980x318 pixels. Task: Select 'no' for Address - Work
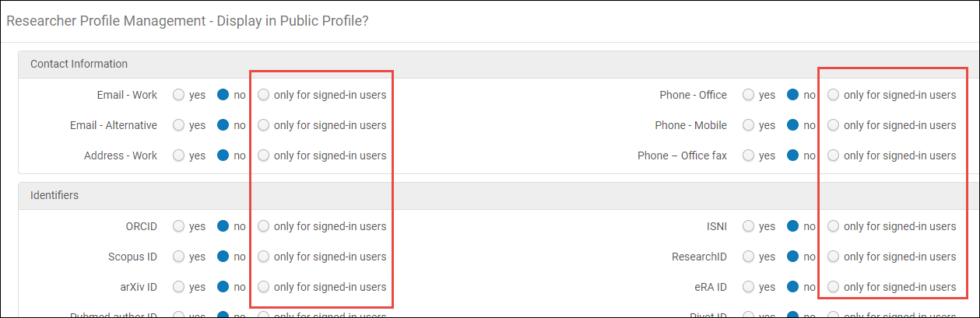[223, 156]
